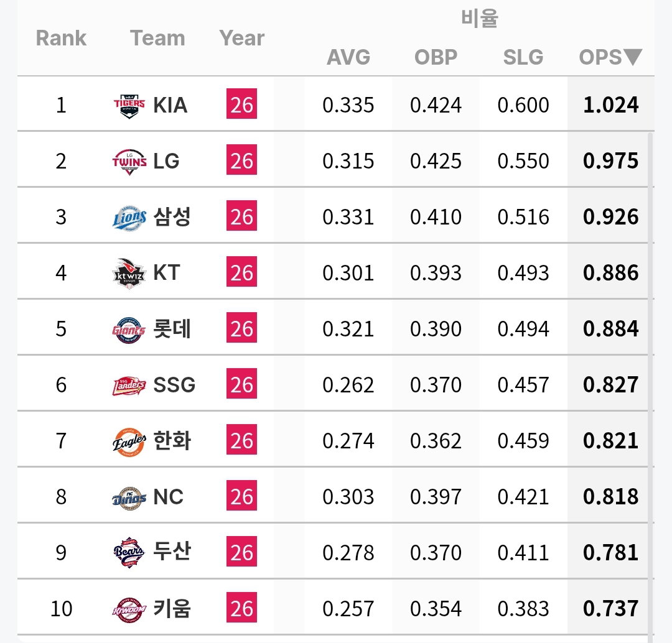Click the NC Dinos team logo
Image resolution: width=672 pixels, height=643 pixels.
tap(129, 497)
